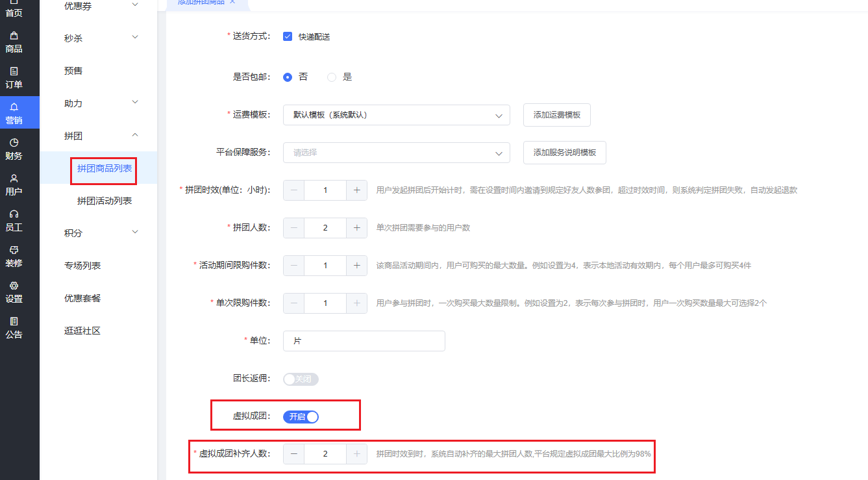Uncheck the 快递配送 delivery checkbox
Viewport: 868px width, 480px height.
pyautogui.click(x=288, y=36)
